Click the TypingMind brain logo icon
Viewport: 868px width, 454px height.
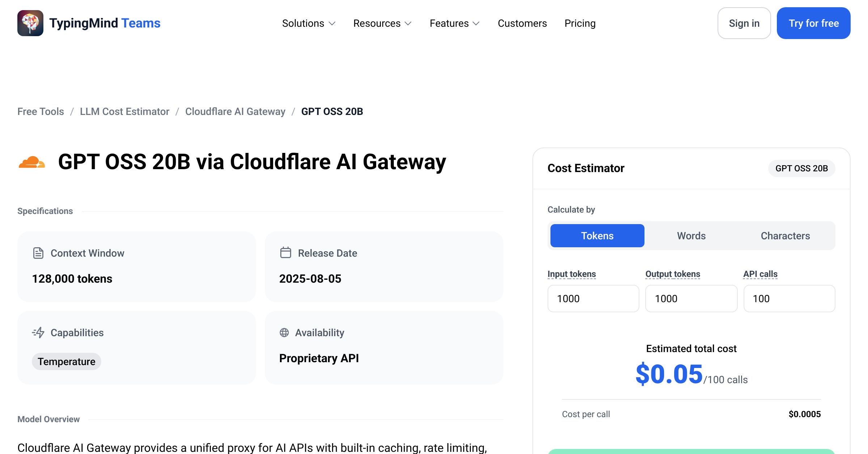coord(30,23)
